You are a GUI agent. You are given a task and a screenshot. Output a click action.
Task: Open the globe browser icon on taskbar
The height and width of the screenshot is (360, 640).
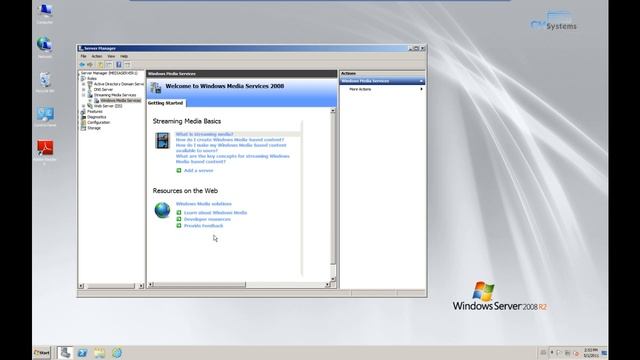coord(117,353)
